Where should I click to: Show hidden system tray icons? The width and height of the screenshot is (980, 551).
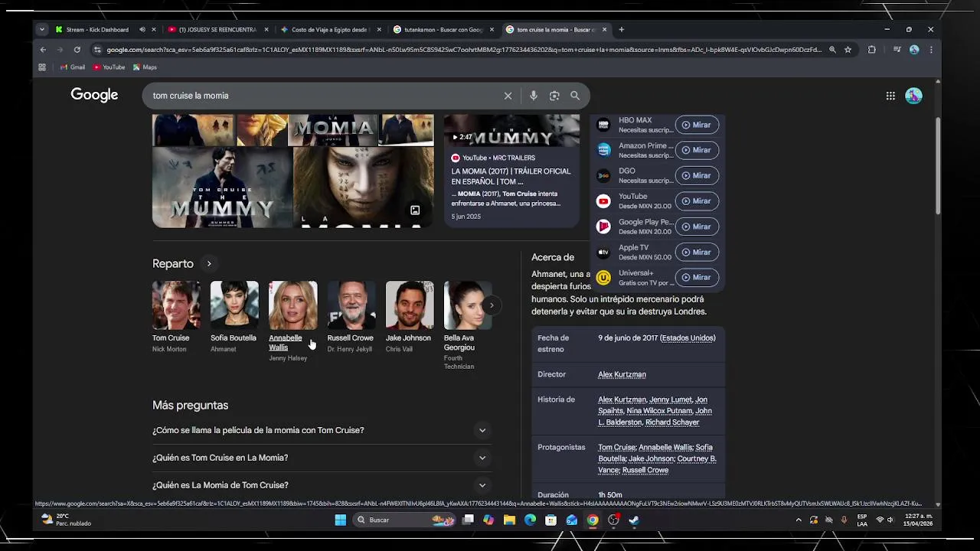point(799,520)
